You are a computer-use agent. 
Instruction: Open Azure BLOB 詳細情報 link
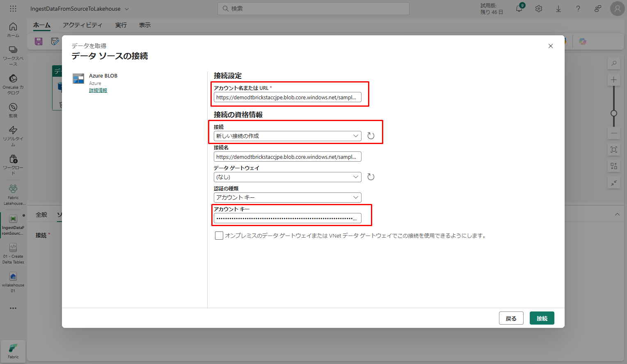tap(98, 90)
